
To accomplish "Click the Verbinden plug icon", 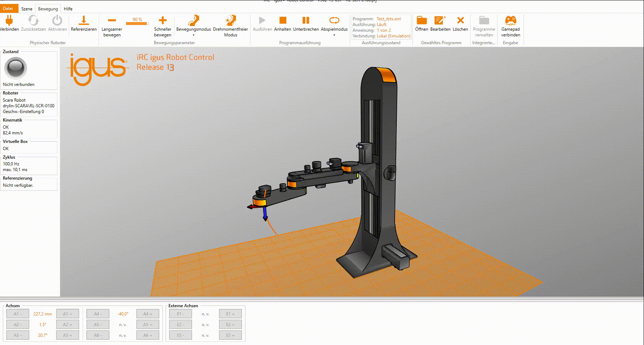I will pos(9,21).
